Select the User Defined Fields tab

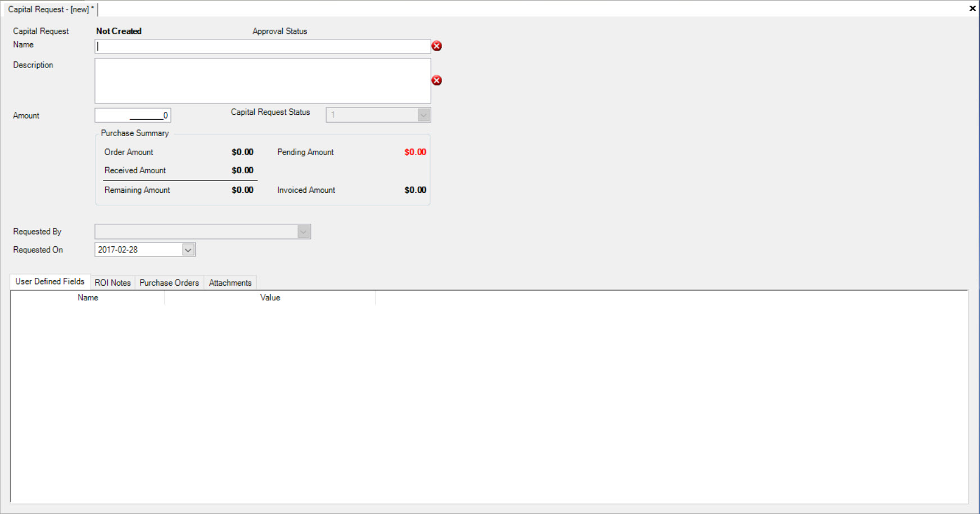(x=49, y=281)
